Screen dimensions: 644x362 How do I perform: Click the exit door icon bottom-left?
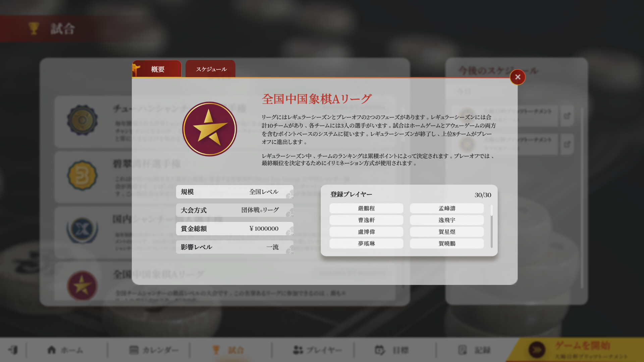[x=13, y=350]
